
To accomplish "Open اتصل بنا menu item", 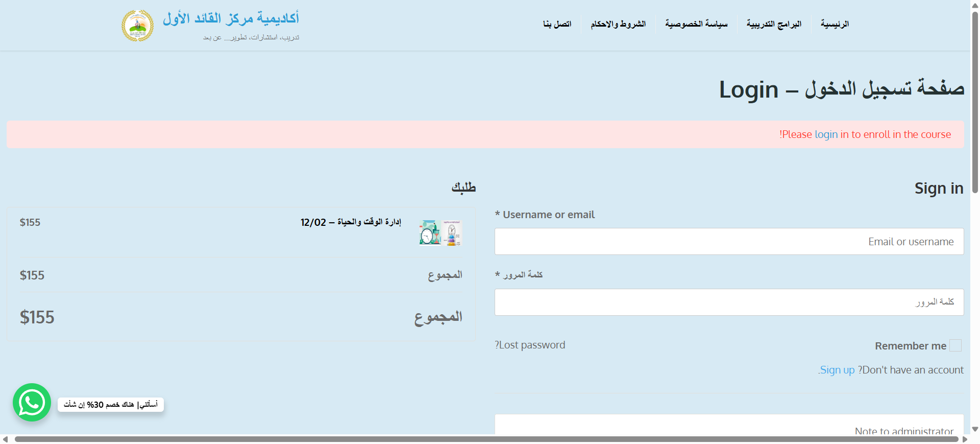I will (557, 24).
